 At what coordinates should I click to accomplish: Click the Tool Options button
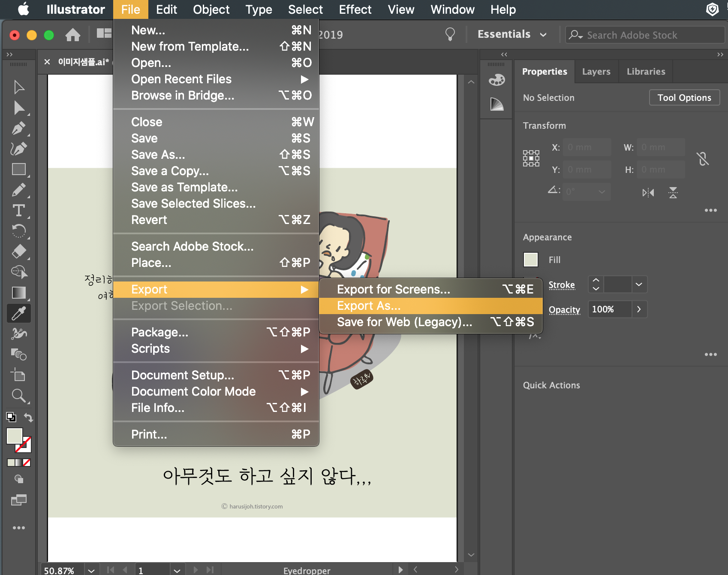684,98
